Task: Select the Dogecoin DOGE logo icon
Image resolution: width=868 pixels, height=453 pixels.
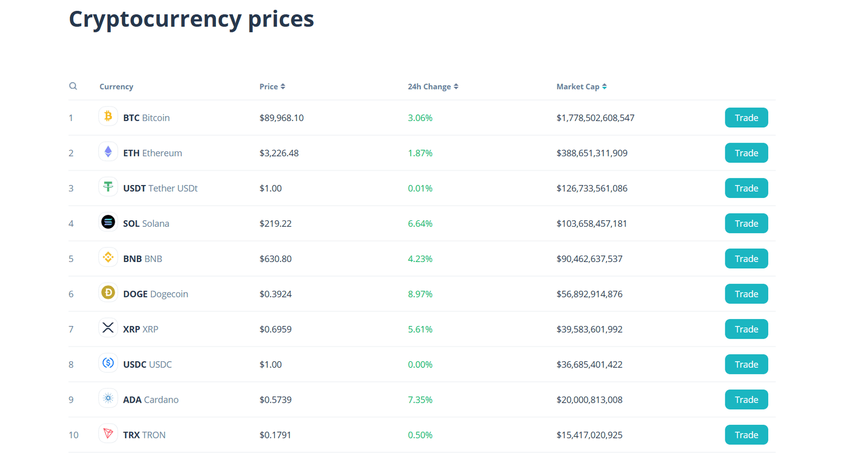Action: pyautogui.click(x=108, y=292)
